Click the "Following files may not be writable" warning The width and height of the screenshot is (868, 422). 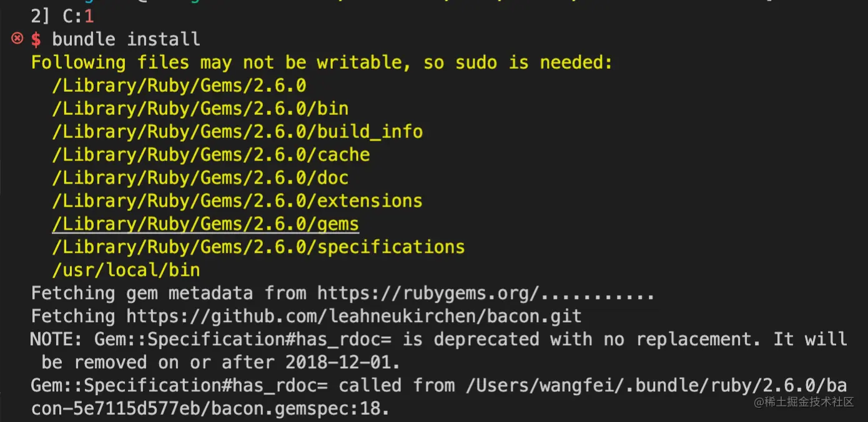pyautogui.click(x=322, y=62)
